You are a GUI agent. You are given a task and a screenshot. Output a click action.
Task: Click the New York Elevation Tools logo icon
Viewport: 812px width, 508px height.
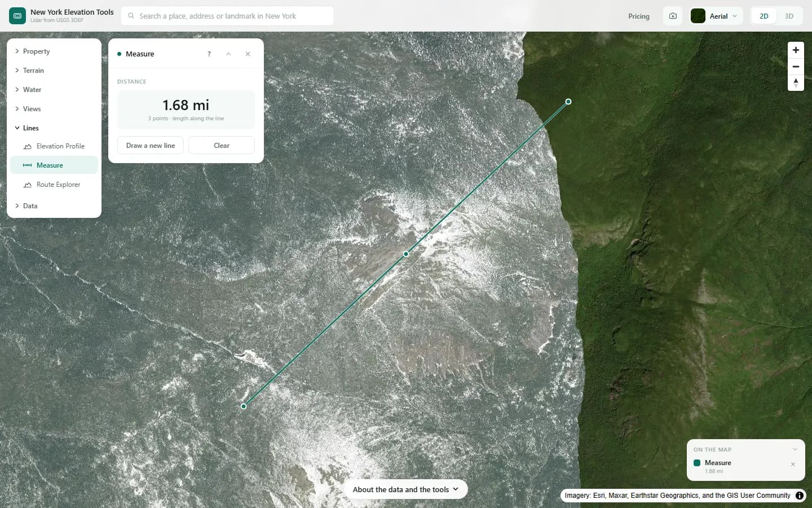17,16
